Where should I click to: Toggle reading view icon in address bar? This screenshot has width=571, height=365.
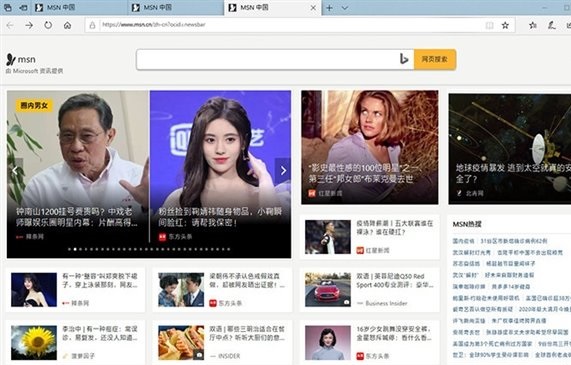pos(489,25)
